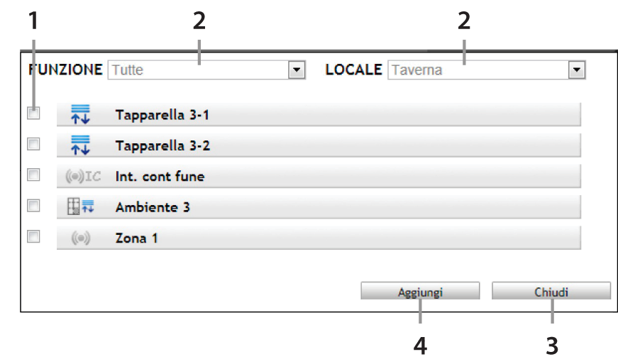Open the FUNZIONE dropdown arrow
Screen dimensions: 618x364
[297, 71]
